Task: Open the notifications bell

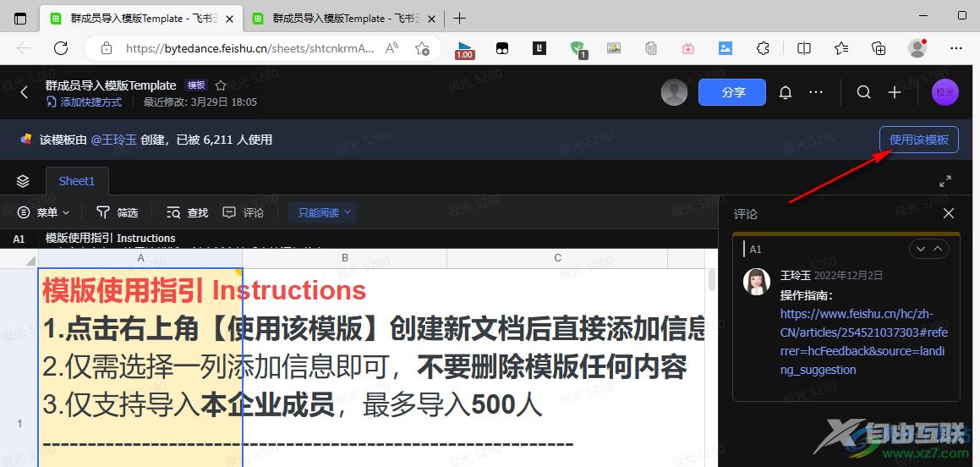Action: (786, 92)
